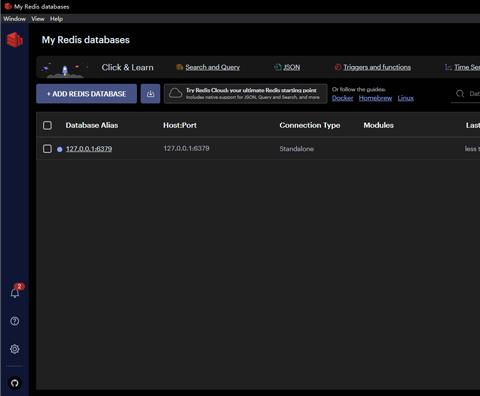Click the Click & Learn label
The image size is (480, 396).
tap(128, 67)
